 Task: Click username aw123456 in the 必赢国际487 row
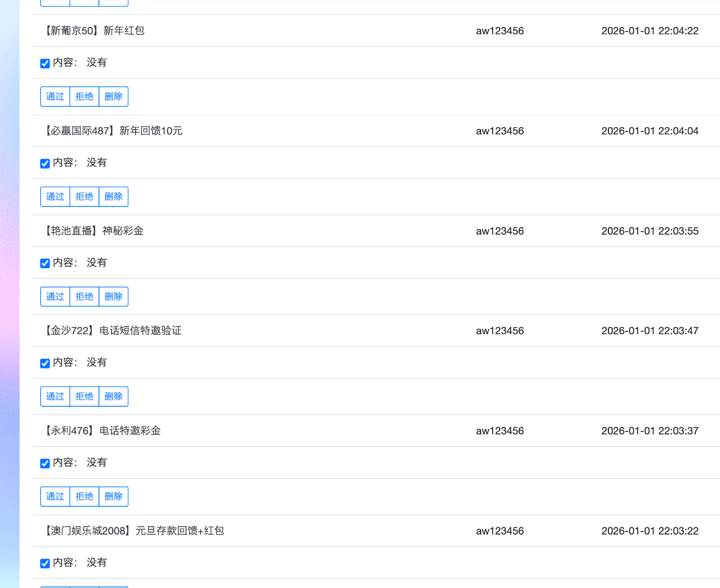point(500,131)
